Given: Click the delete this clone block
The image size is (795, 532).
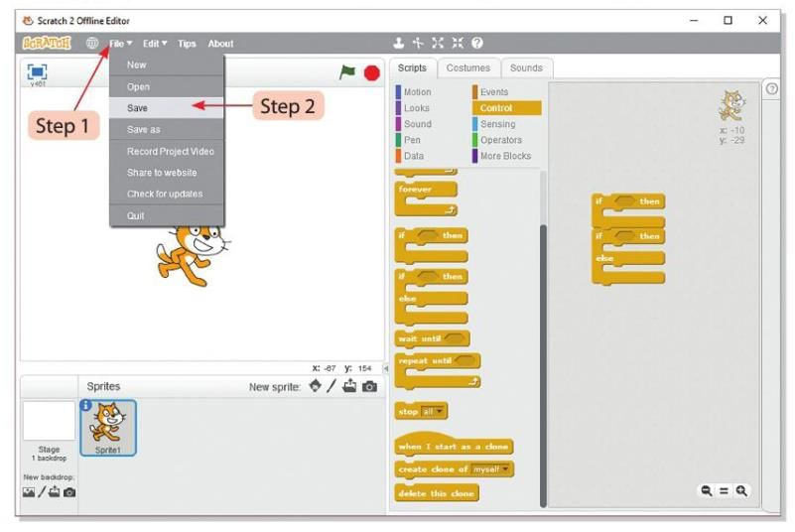Looking at the screenshot, I should pos(436,493).
